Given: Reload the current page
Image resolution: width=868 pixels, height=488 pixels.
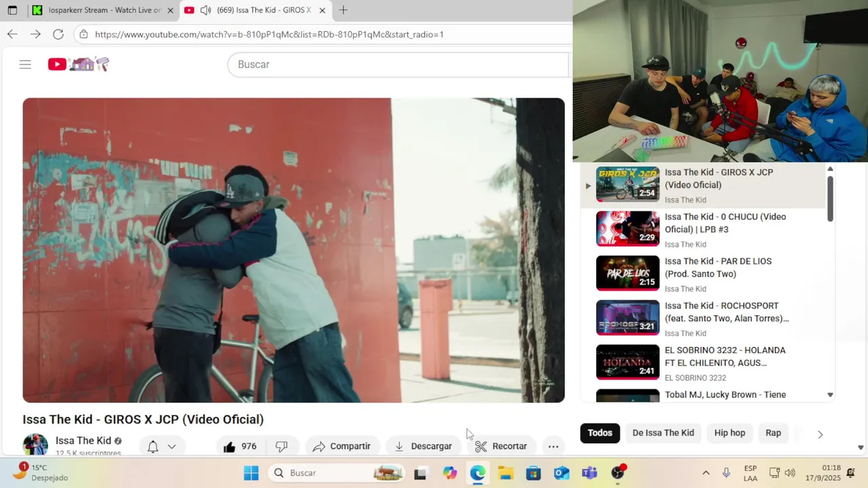Looking at the screenshot, I should point(58,34).
